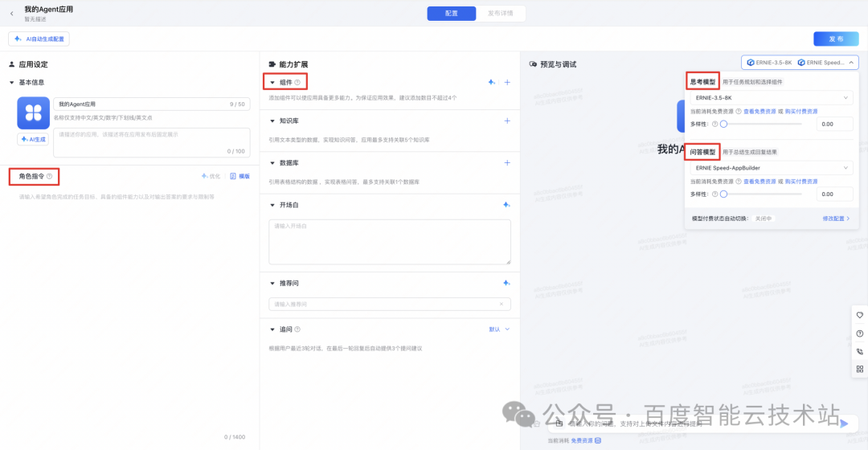The width and height of the screenshot is (868, 450).
Task: Adjust the 思考模型 多样性 slider
Action: click(x=723, y=124)
